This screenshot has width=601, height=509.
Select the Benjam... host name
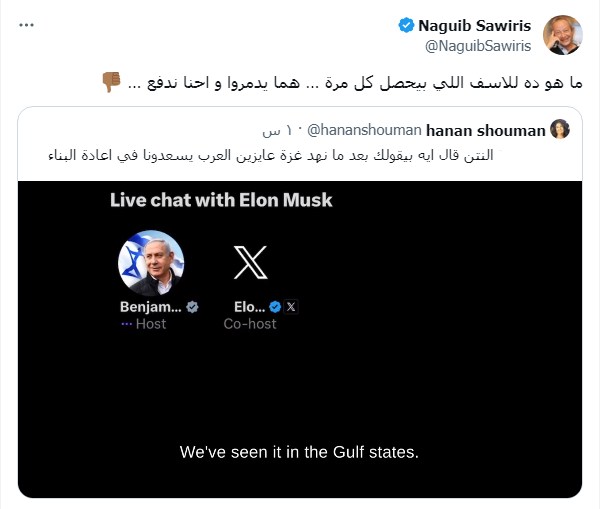pyautogui.click(x=150, y=307)
